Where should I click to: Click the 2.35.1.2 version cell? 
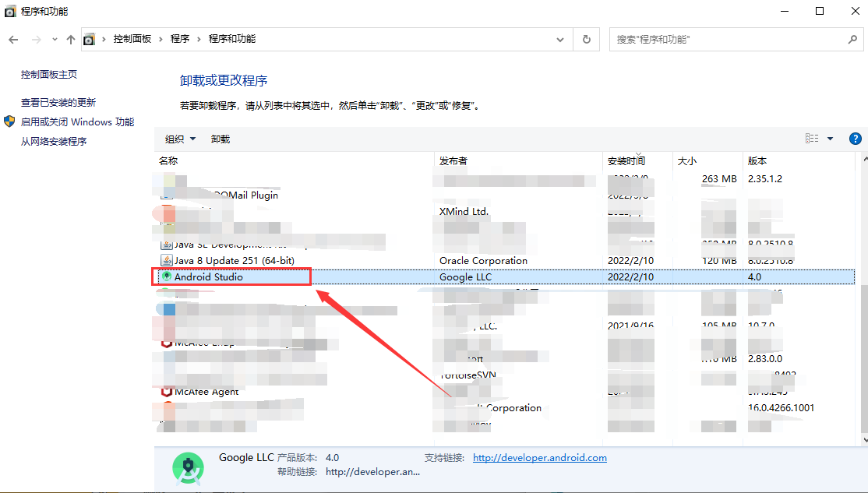pyautogui.click(x=765, y=178)
